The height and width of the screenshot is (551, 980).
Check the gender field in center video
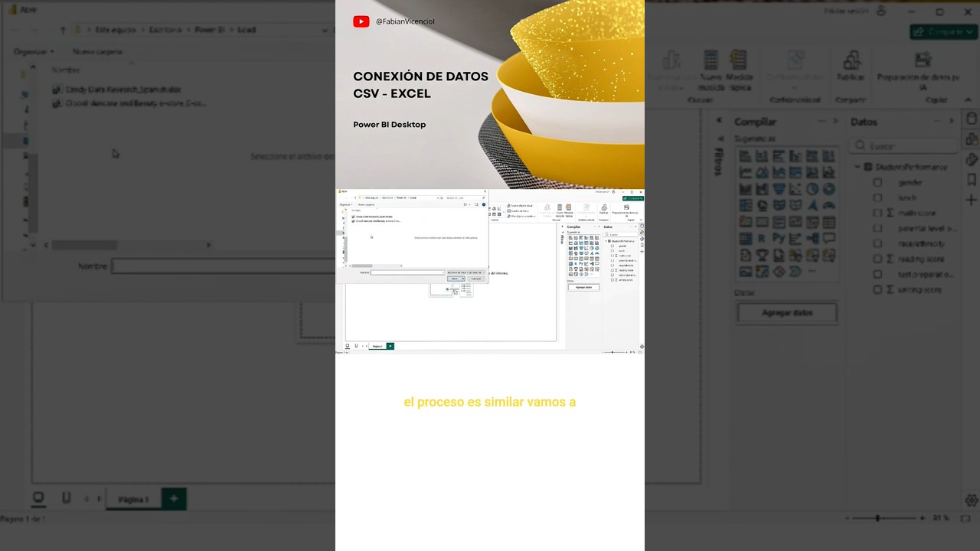(612, 246)
